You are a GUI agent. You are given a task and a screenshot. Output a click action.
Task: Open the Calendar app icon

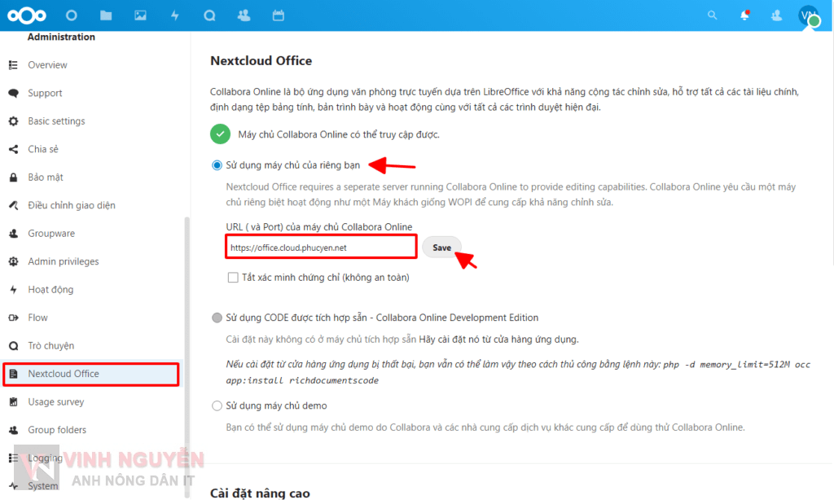coord(279,15)
